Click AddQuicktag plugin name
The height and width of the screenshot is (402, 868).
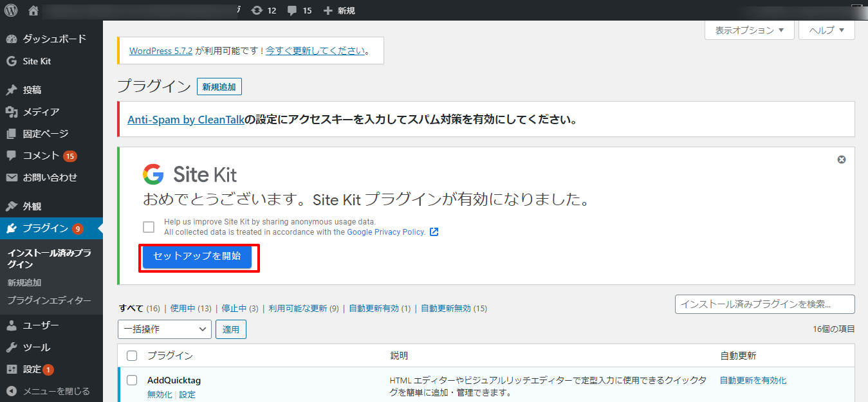[174, 380]
